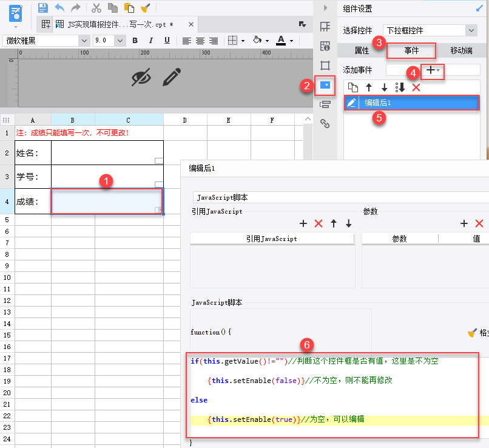The image size is (489, 448).
Task: Remove 引用JavaScript entry with red X
Action: (x=319, y=223)
